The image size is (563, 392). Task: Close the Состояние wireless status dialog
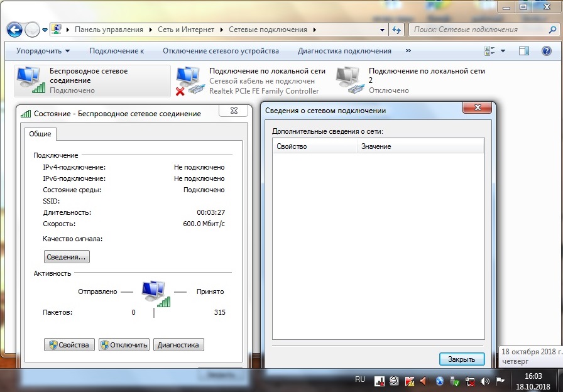pos(234,111)
